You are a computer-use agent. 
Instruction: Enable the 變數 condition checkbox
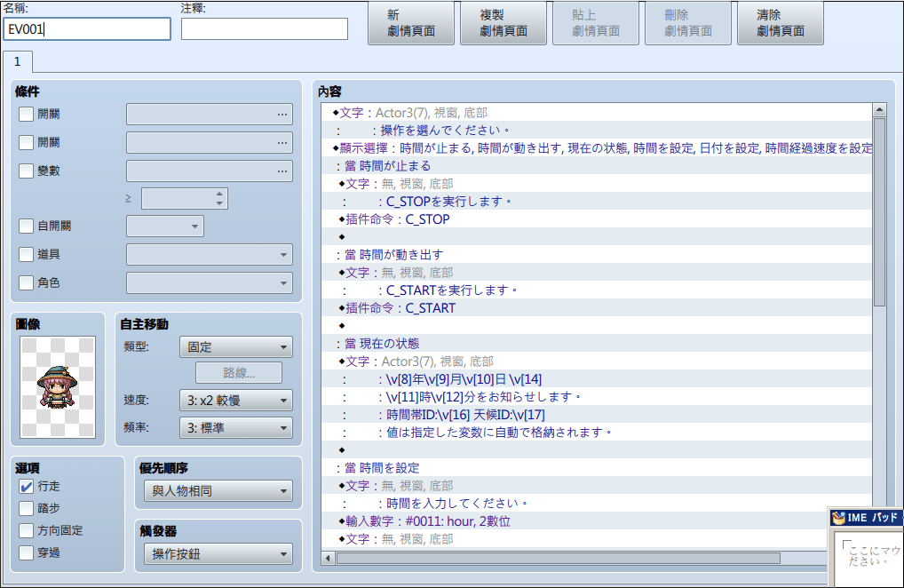click(x=26, y=171)
